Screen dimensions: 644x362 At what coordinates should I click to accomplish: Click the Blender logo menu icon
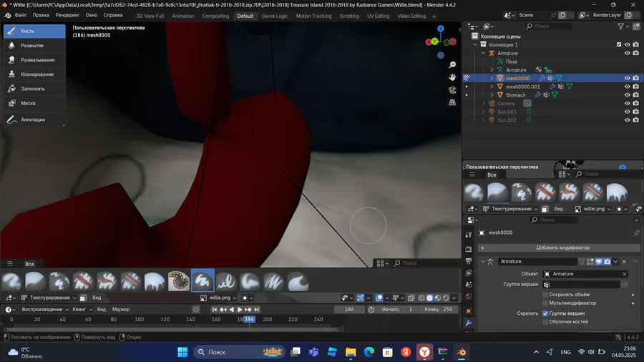coord(7,15)
